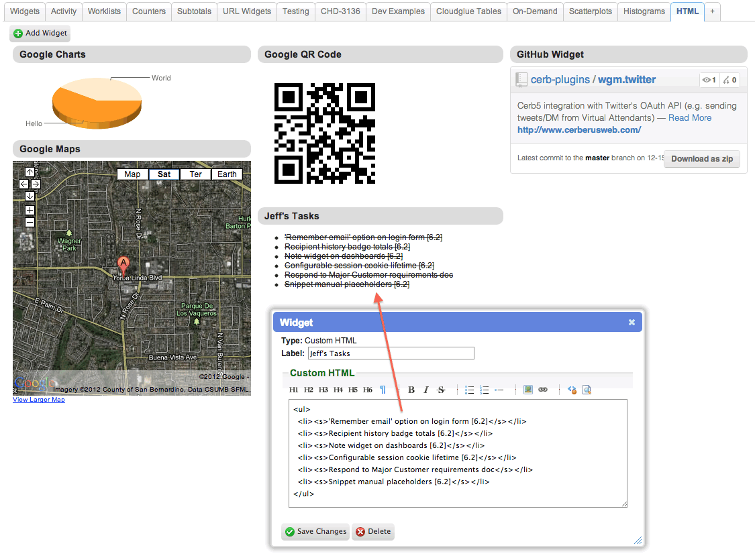Switch to the Counters tab
The height and width of the screenshot is (560, 755).
pyautogui.click(x=149, y=11)
